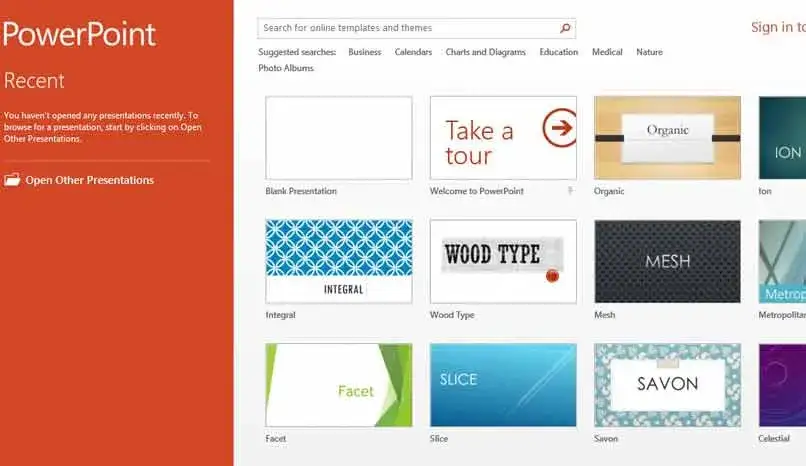
Task: Open the Calendars suggested search
Action: [413, 52]
